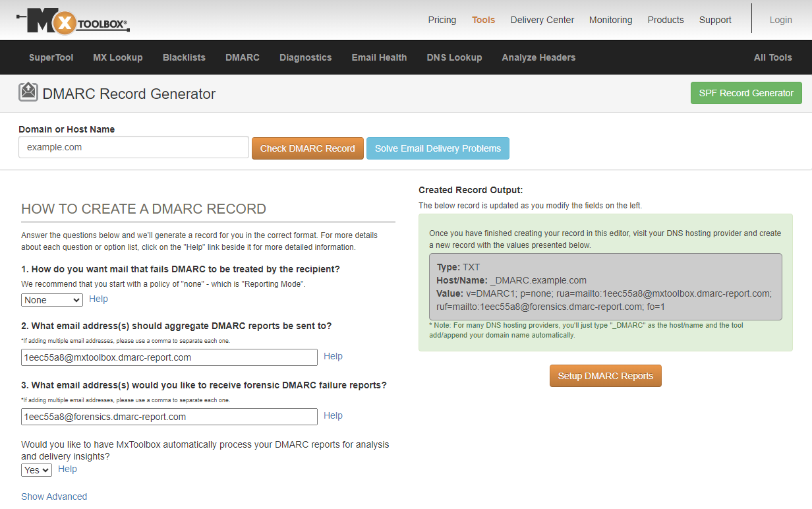Click the Type: TXT line
Screen dimensions: 812x509
(458, 267)
